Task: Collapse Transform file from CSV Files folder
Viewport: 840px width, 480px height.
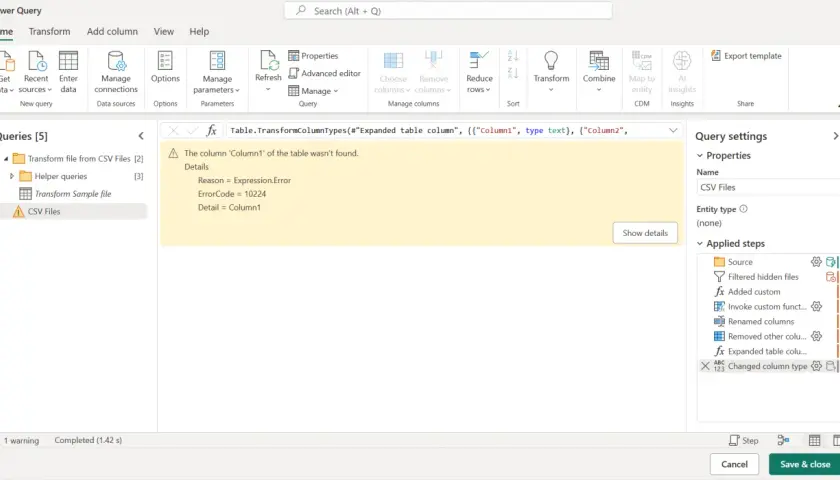Action: pos(6,159)
